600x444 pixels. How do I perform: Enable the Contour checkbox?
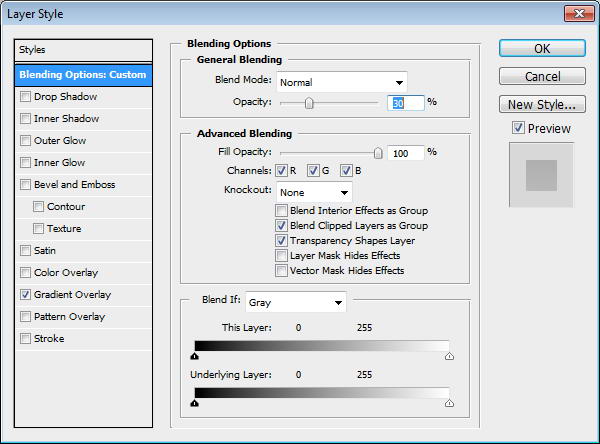point(38,207)
